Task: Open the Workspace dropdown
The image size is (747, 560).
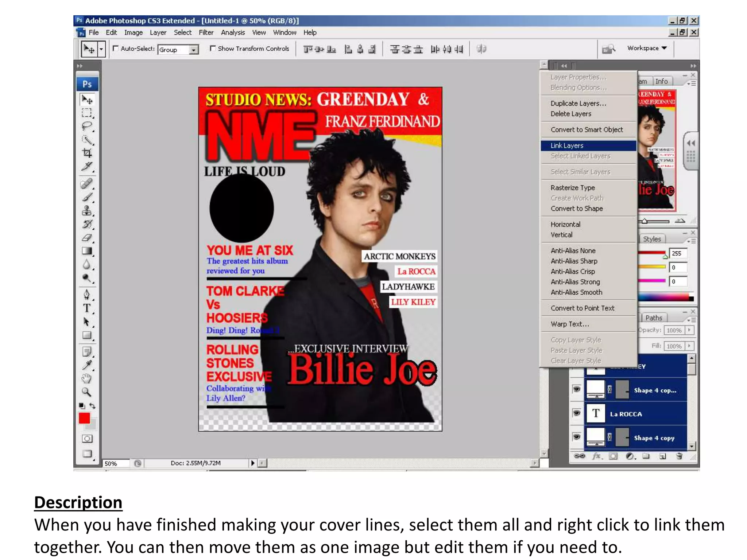Action: pyautogui.click(x=647, y=48)
